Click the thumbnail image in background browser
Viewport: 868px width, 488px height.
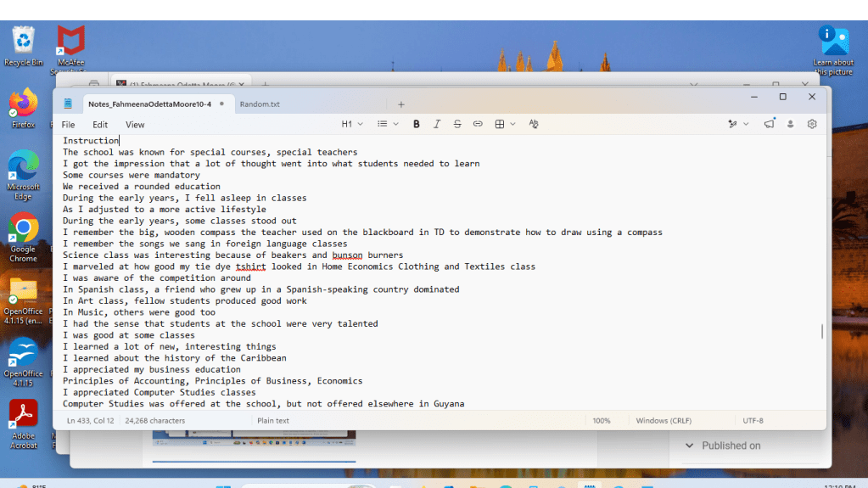point(254,438)
